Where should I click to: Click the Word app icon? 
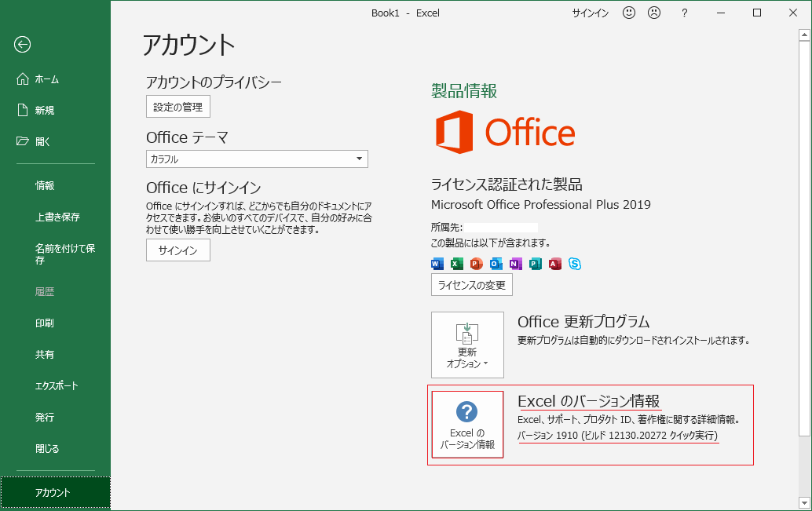(437, 264)
